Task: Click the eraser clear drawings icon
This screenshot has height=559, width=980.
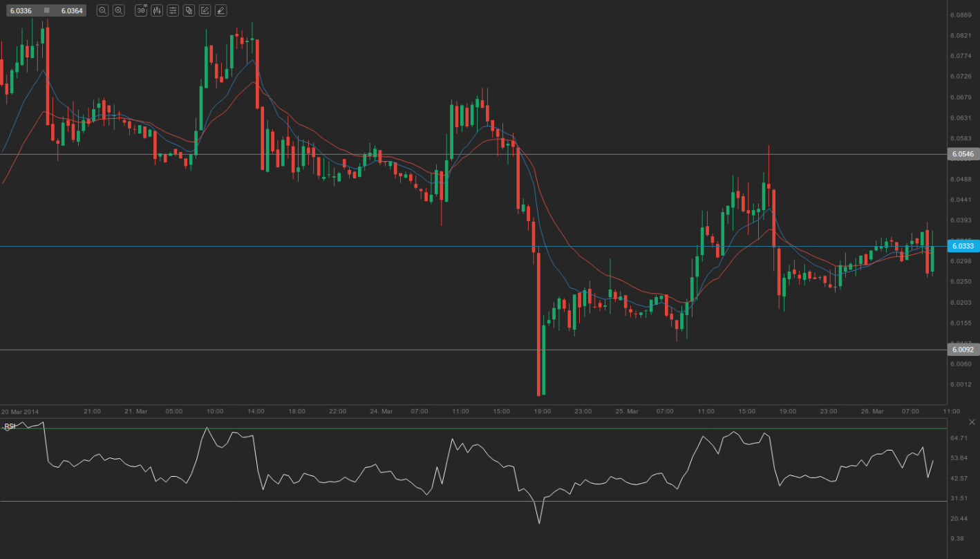Action: pos(220,10)
